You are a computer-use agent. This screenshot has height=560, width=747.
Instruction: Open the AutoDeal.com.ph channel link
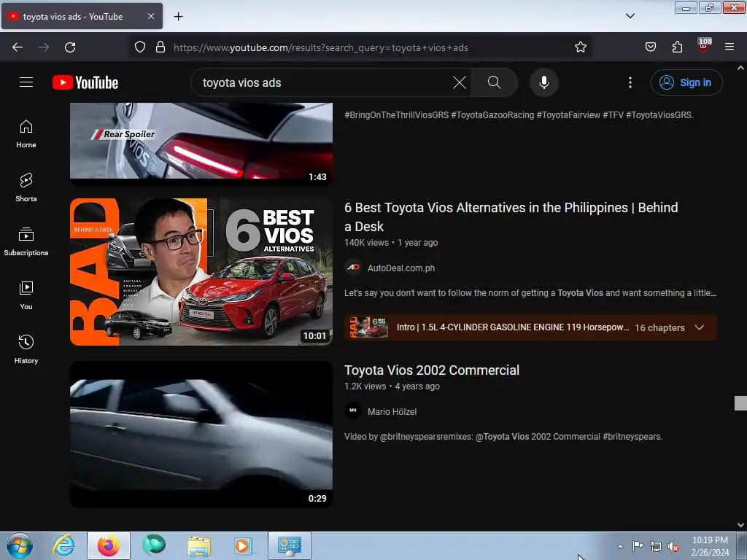pyautogui.click(x=401, y=268)
